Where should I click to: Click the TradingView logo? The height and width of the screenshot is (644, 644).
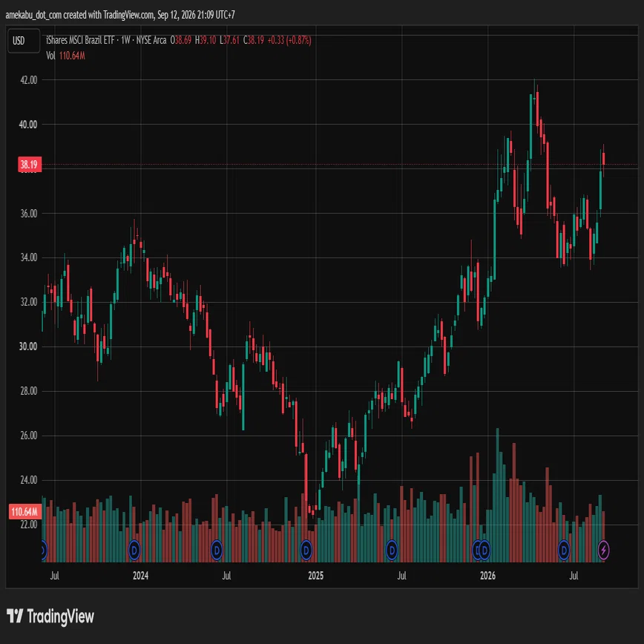coord(50,616)
